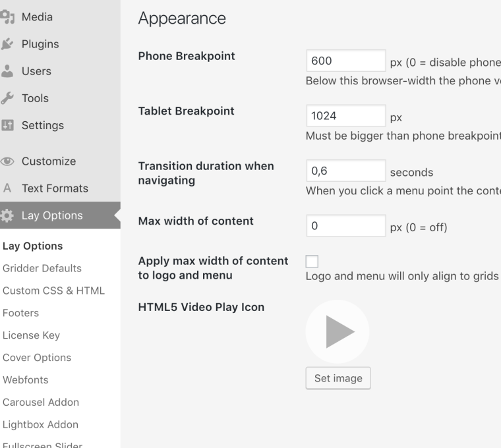Click the Users person icon
The width and height of the screenshot is (501, 448).
coord(7,71)
